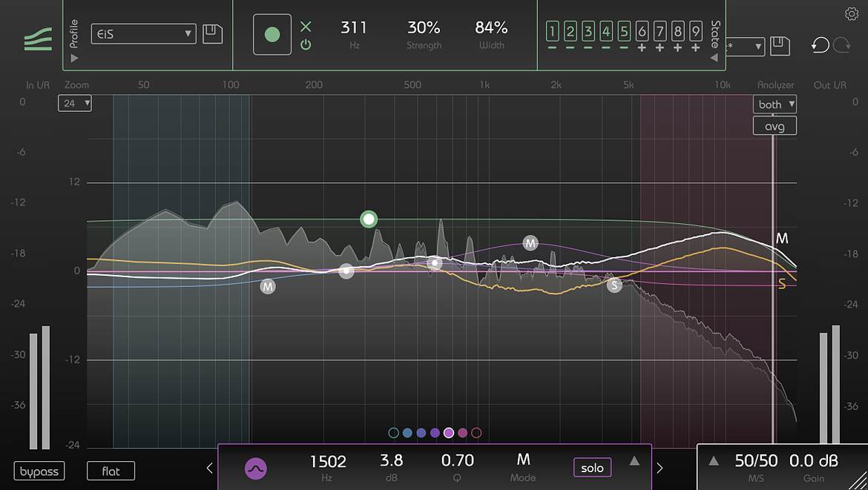Remove smart filter using the X icon

click(x=306, y=26)
